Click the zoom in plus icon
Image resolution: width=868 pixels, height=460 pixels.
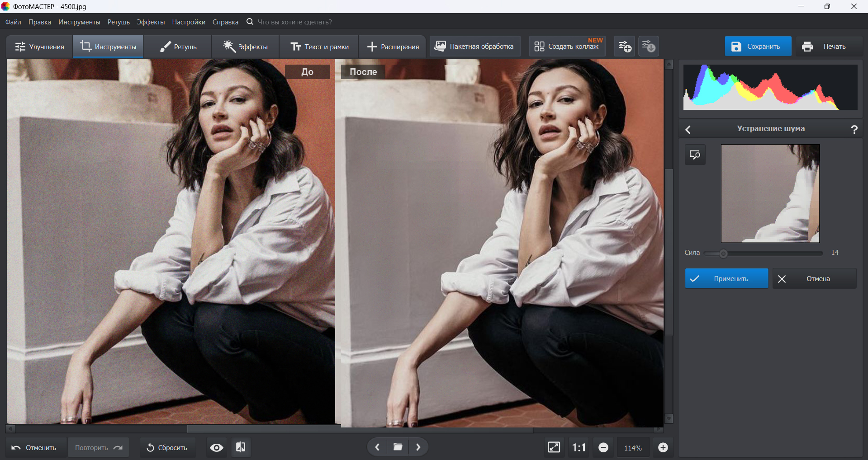663,447
